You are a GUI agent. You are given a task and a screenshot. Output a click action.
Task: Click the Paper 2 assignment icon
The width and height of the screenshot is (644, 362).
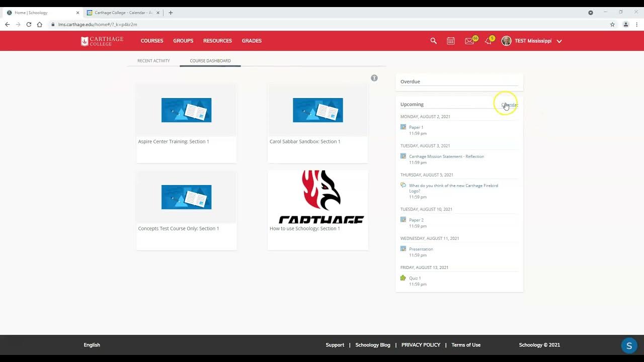(x=403, y=219)
